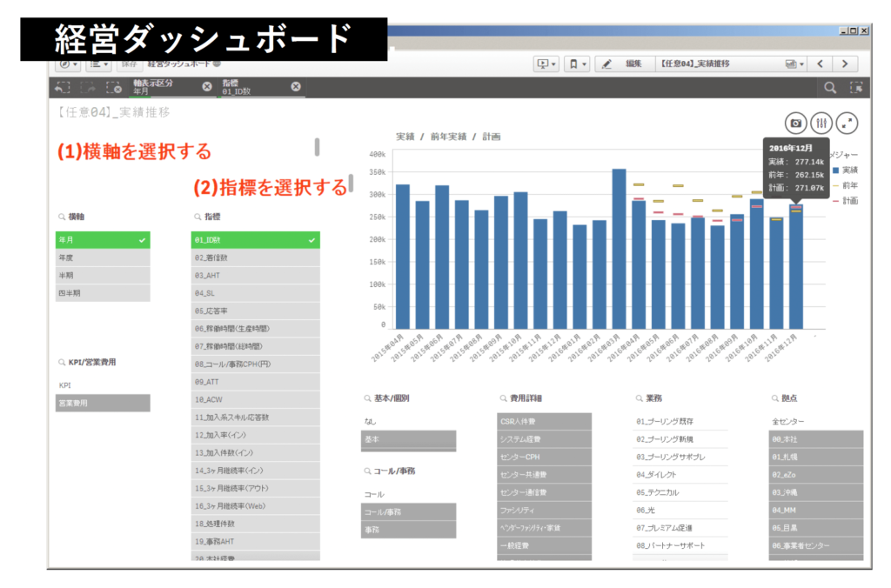Click the pencil 編集 edit button
The image size is (891, 588).
624,64
